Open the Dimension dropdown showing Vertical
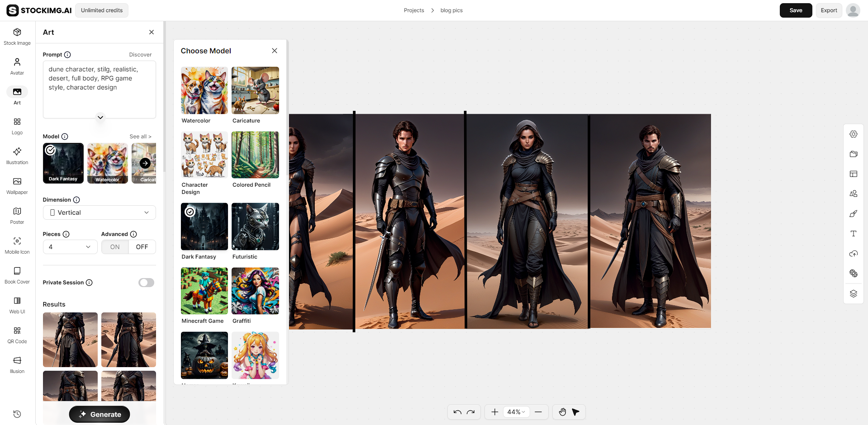Viewport: 868px width, 425px height. coord(99,212)
